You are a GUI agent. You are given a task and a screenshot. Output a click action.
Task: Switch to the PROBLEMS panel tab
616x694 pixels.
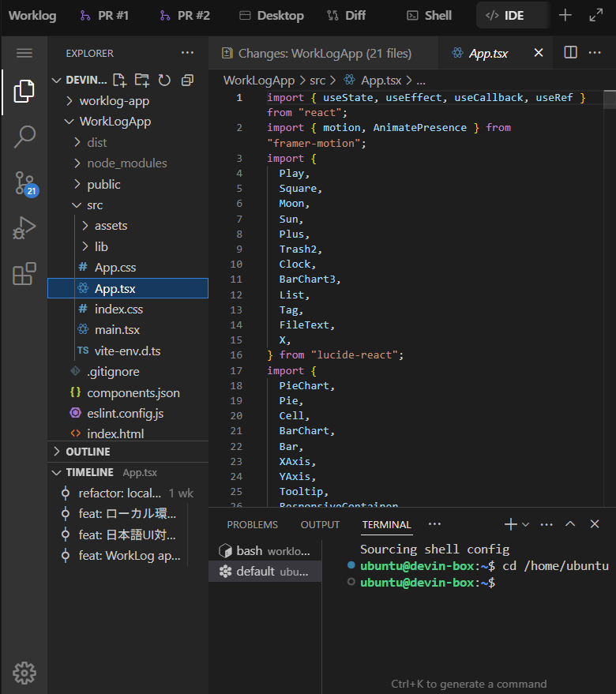click(x=252, y=524)
